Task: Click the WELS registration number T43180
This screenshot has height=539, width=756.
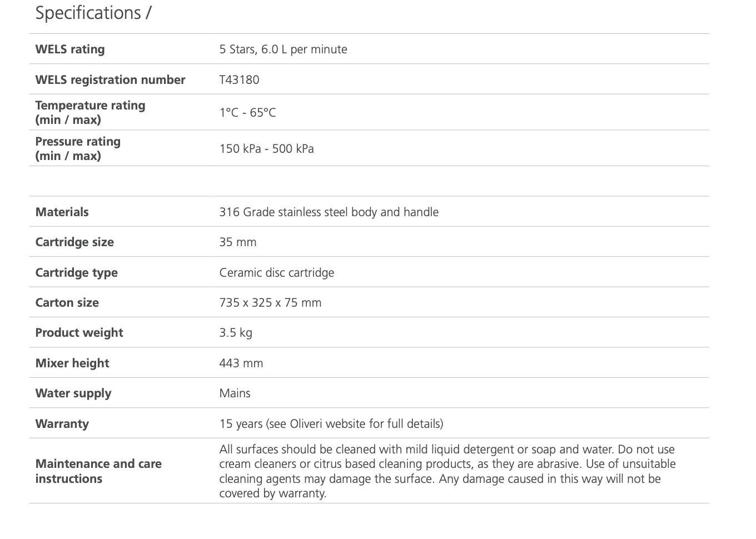Action: 239,79
